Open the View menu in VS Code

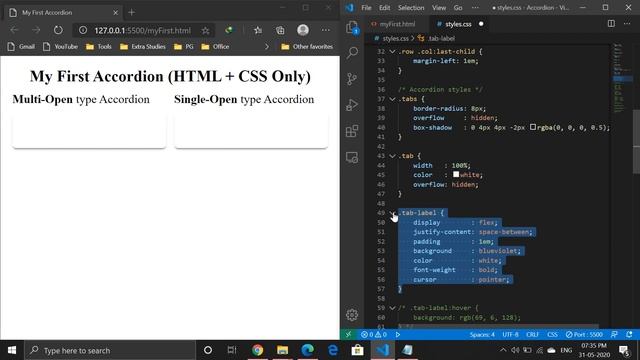point(439,8)
